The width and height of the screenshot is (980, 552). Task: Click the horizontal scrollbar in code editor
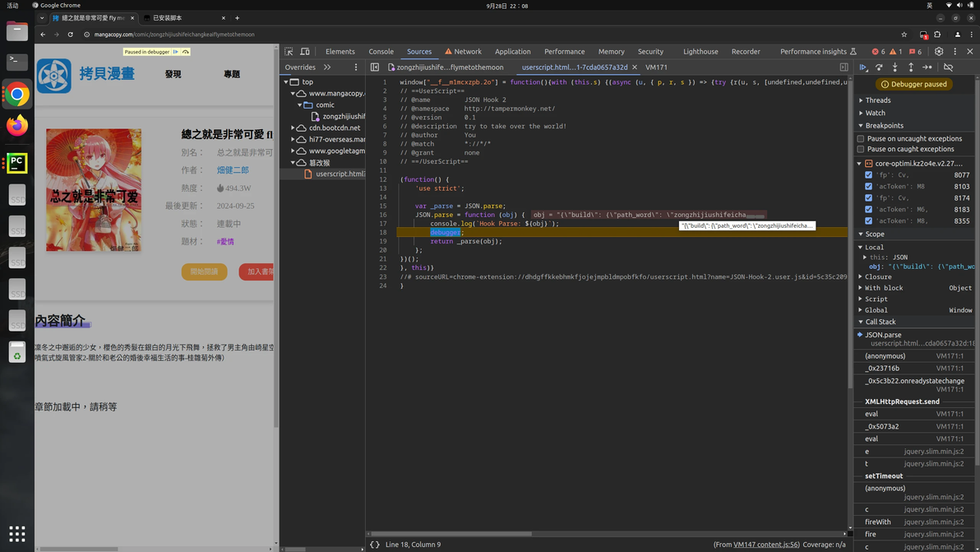click(x=451, y=534)
